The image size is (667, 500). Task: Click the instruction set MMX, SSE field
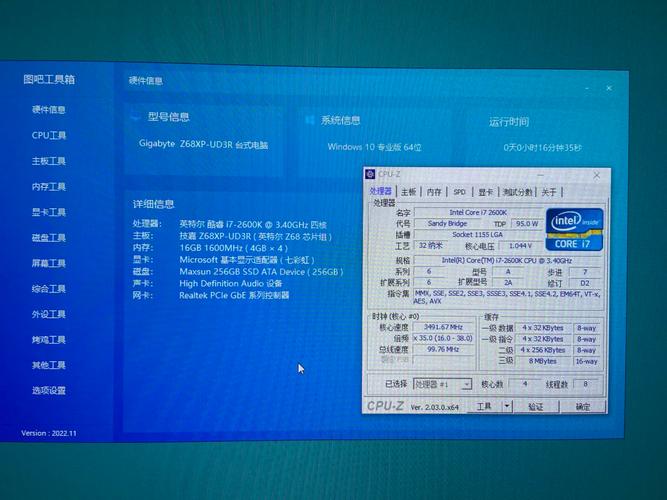[507, 297]
